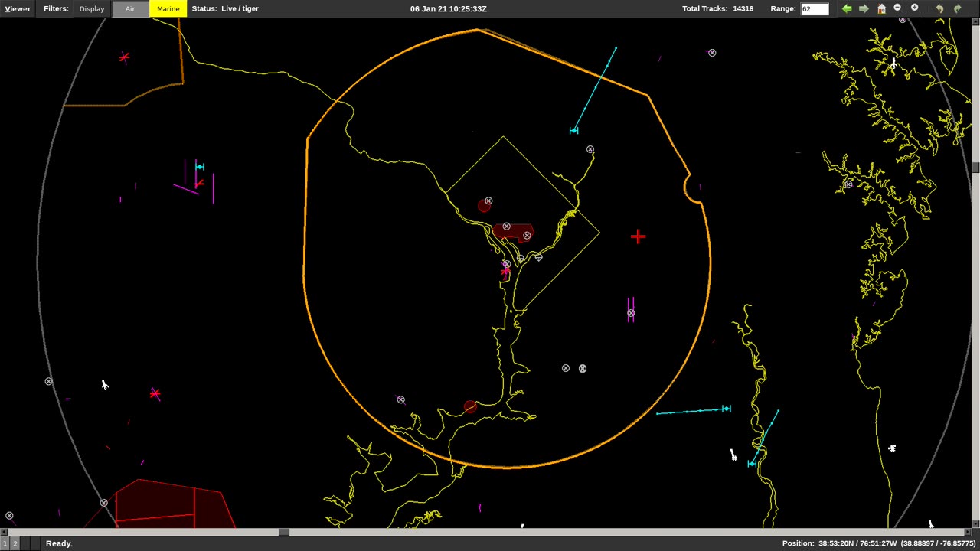
Task: Click the Range input field
Action: (815, 9)
